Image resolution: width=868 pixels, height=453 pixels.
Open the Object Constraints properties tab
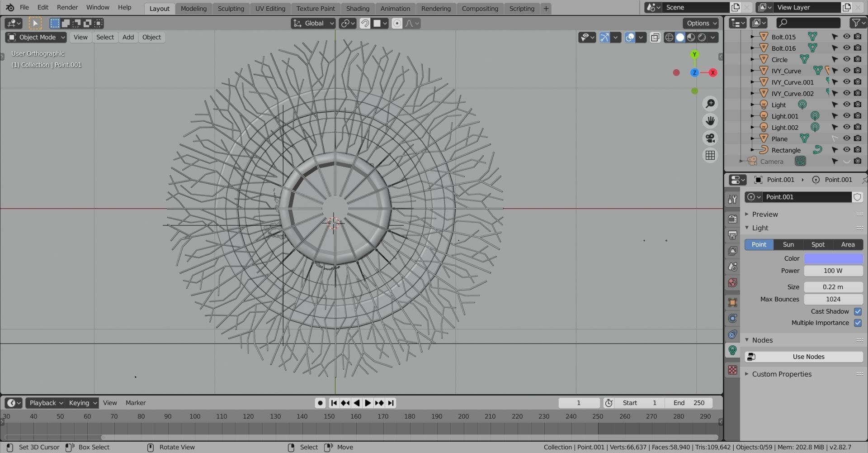(x=732, y=334)
